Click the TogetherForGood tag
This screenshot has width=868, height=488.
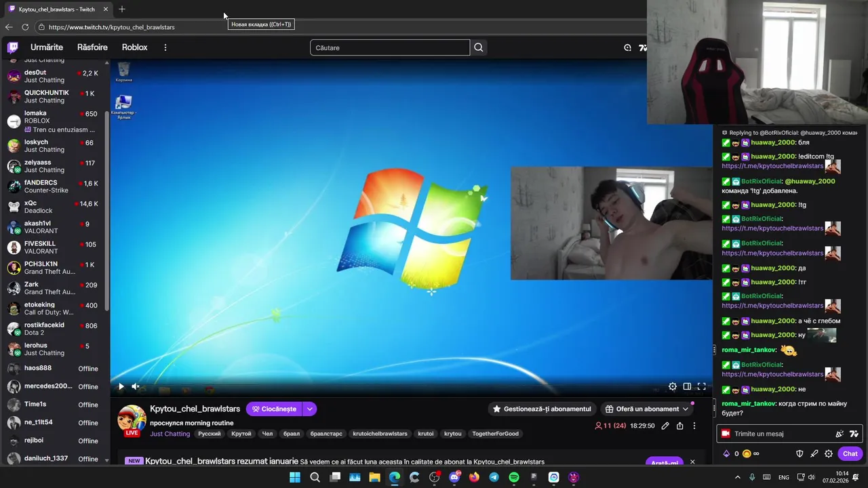pos(495,434)
